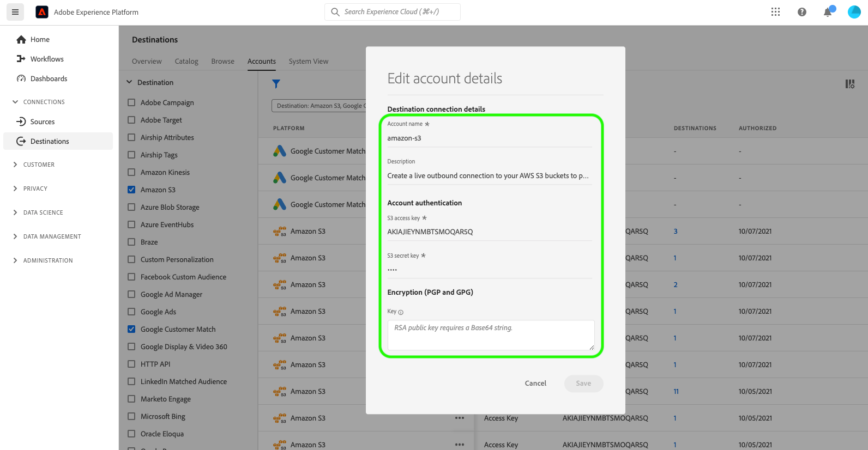Click the Amazon S3 icon with 11 destinations

pyautogui.click(x=280, y=392)
